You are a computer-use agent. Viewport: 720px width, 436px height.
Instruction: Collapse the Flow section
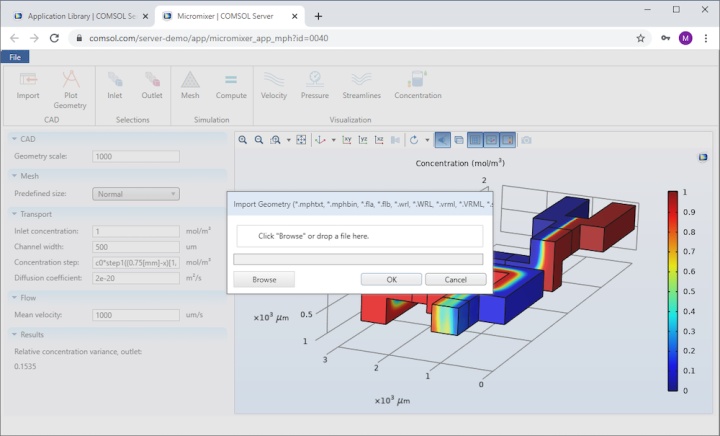coord(14,297)
